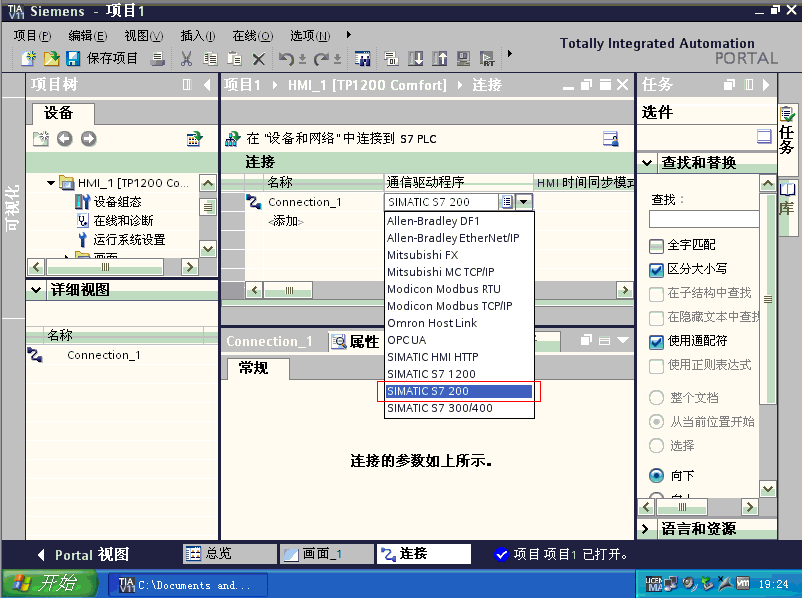Screen dimensions: 804x598
Task: Switch to the 画面_1 editor tab
Action: point(323,554)
